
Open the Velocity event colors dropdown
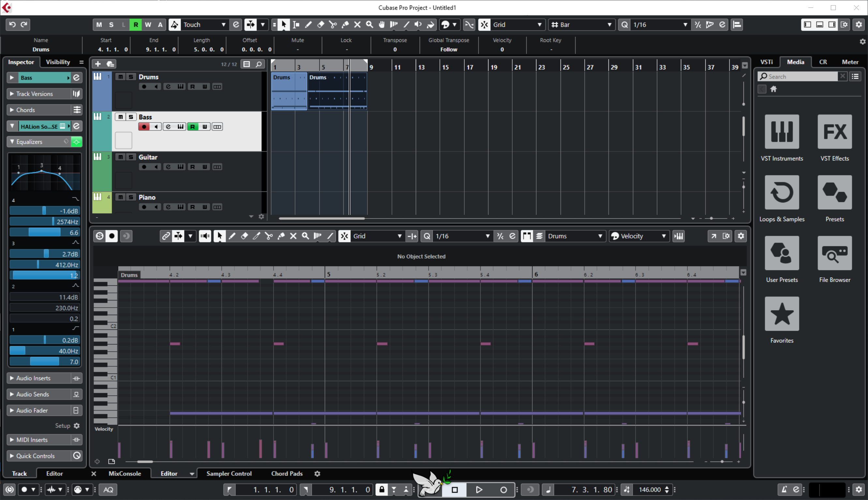point(639,236)
